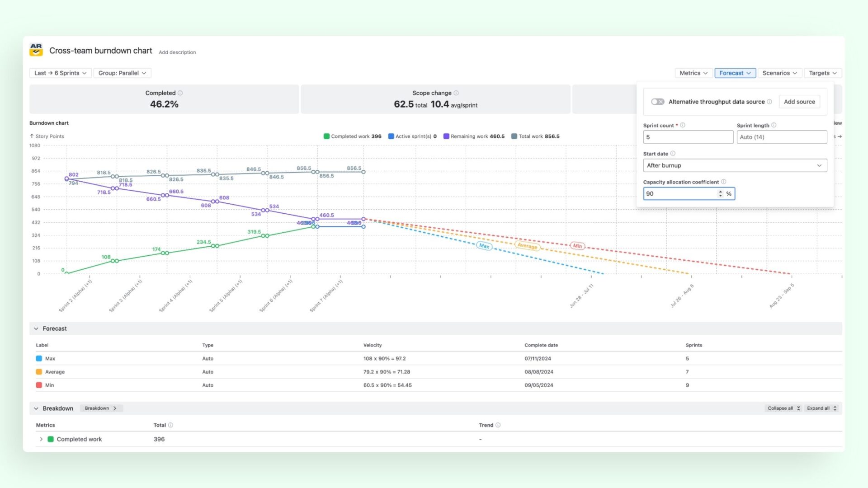Toggle Remaining work legend series

click(474, 136)
